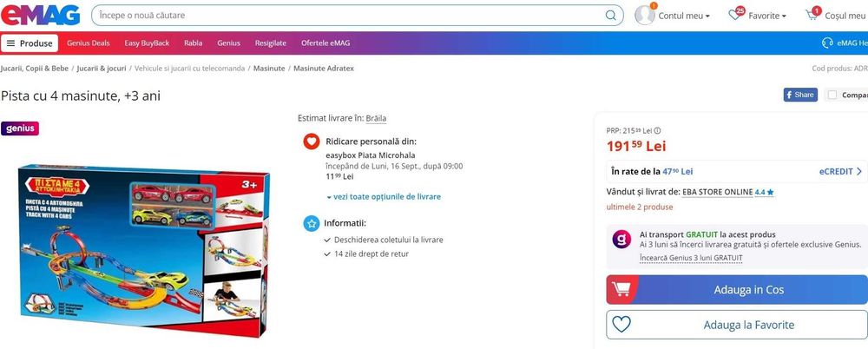Viewport: 868px width, 349px height.
Task: Open Masinute Adratex breadcrumb
Action: 323,69
